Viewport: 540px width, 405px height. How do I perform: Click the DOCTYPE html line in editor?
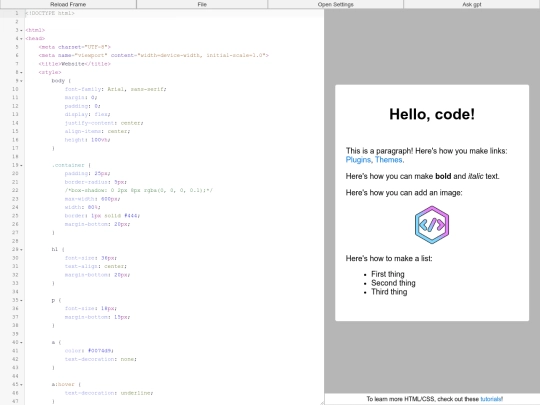pos(50,13)
